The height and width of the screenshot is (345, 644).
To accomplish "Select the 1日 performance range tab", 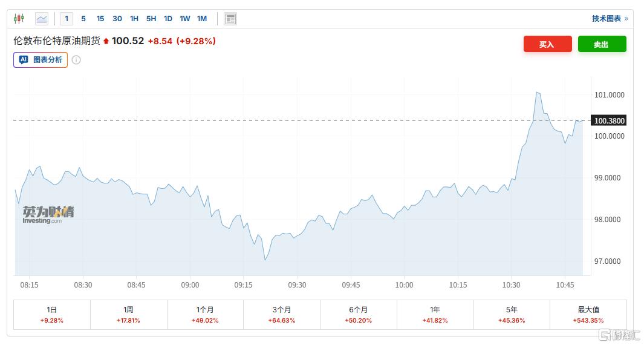I will [52, 314].
